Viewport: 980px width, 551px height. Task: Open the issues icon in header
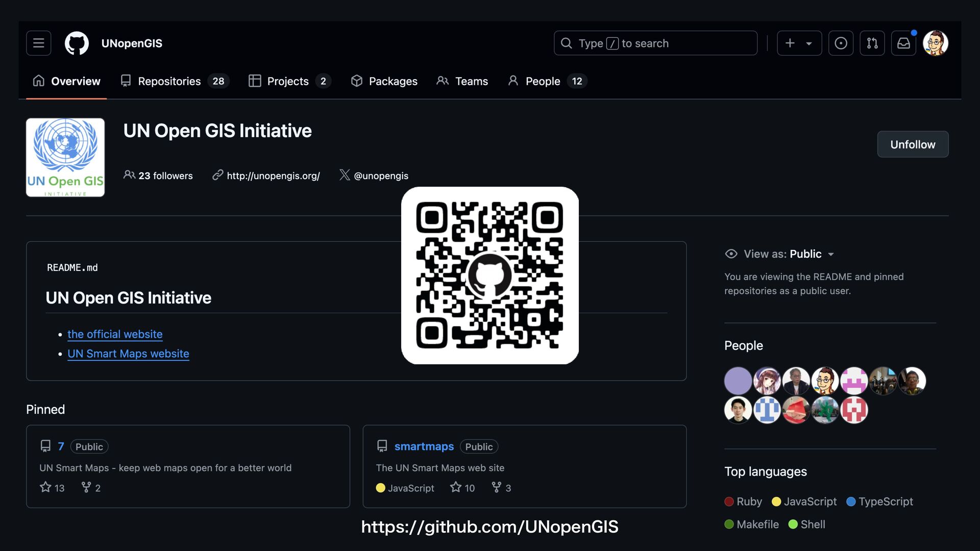coord(841,43)
